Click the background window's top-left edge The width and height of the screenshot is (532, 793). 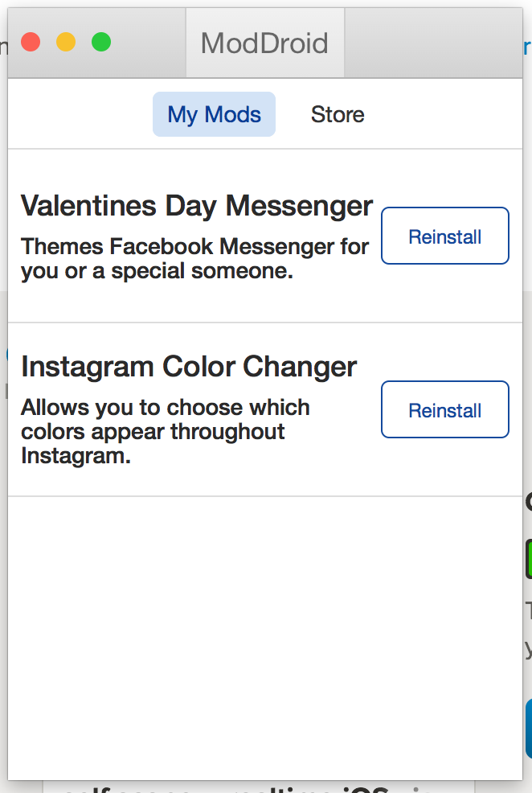3,48
